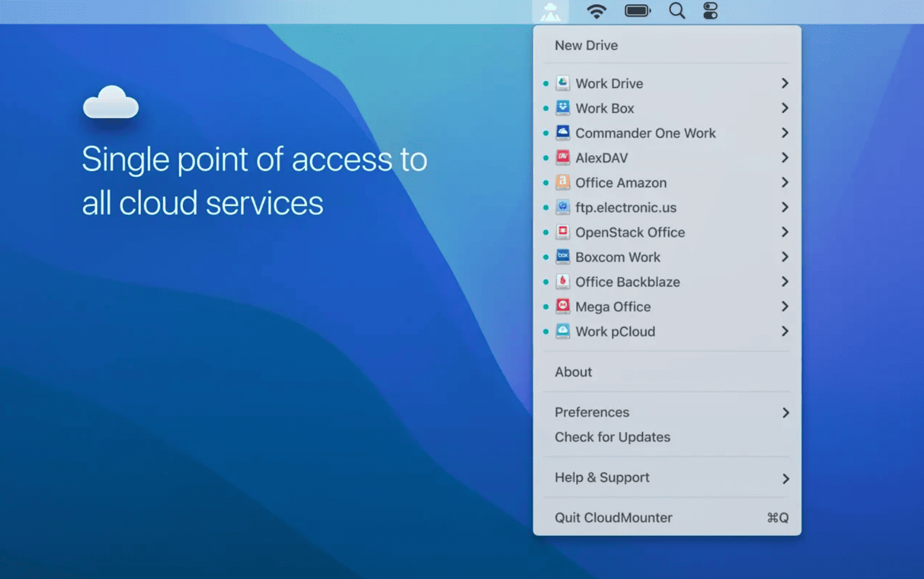Expand the Boxcom Work submenu arrow
Image resolution: width=924 pixels, height=579 pixels.
pyautogui.click(x=785, y=258)
